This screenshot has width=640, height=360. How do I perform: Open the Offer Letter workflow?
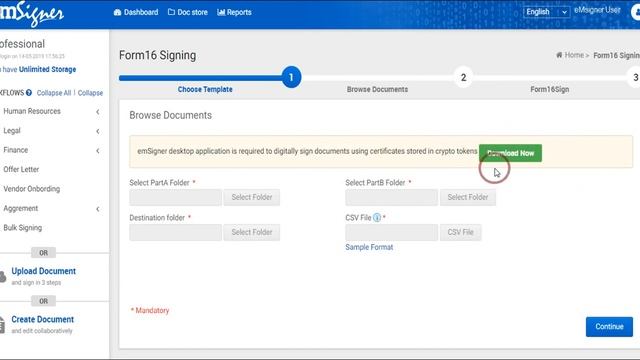click(x=21, y=169)
